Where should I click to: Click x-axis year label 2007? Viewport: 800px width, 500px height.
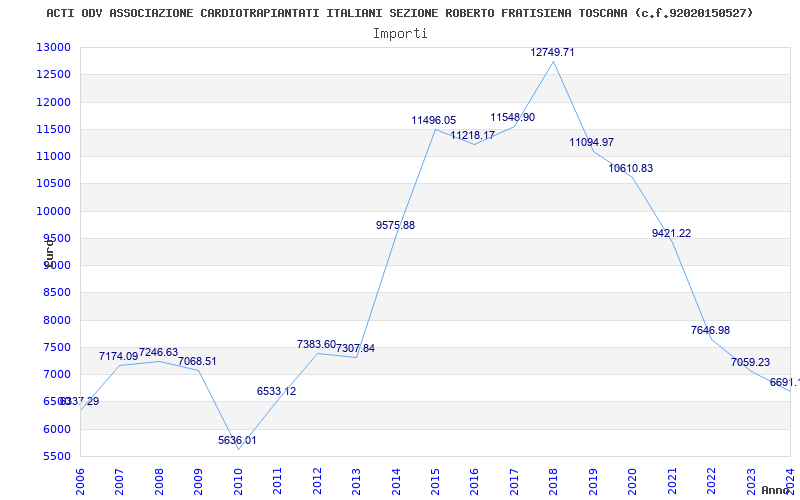pyautogui.click(x=119, y=482)
